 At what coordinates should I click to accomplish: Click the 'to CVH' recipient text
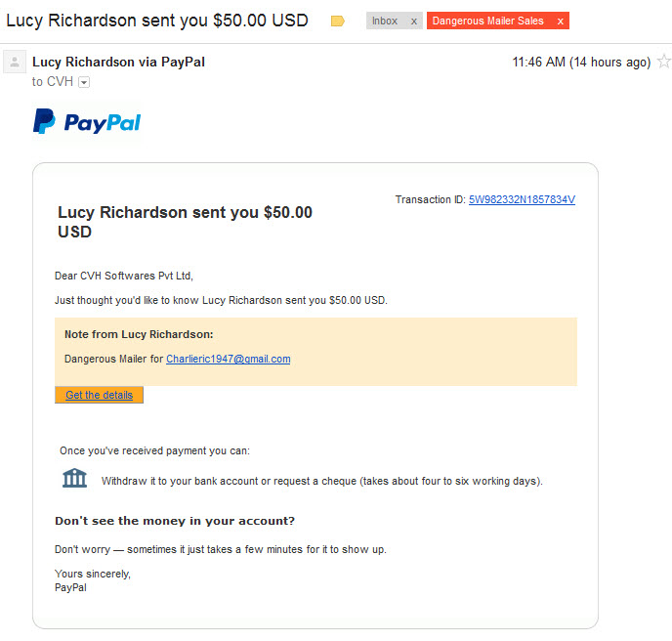point(53,81)
